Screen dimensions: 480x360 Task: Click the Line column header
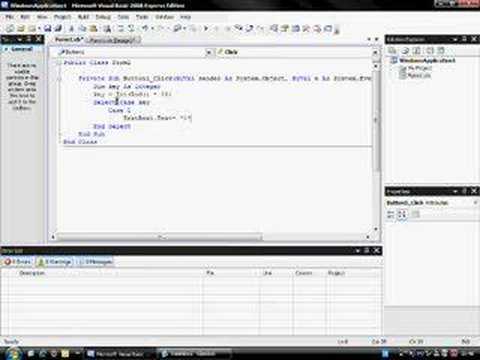pos(276,273)
